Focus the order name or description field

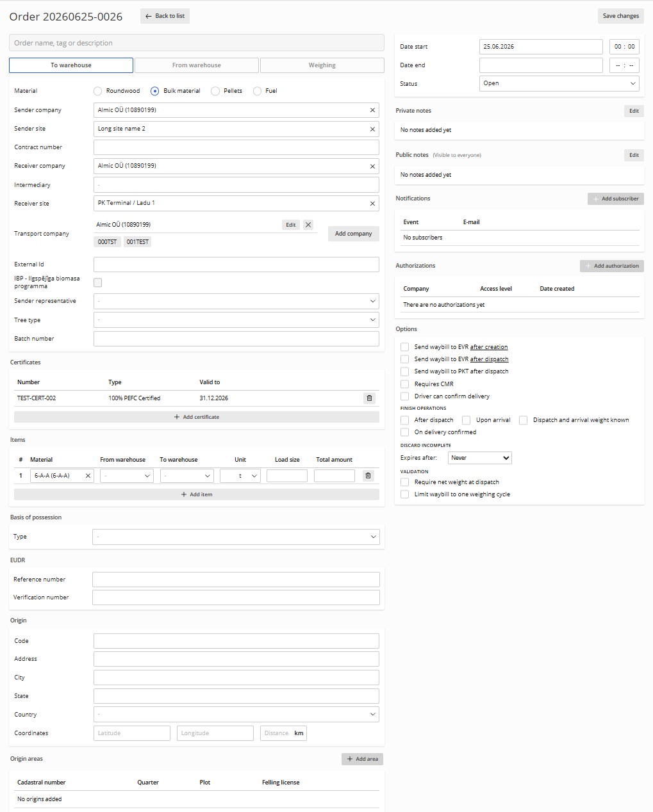[x=197, y=43]
